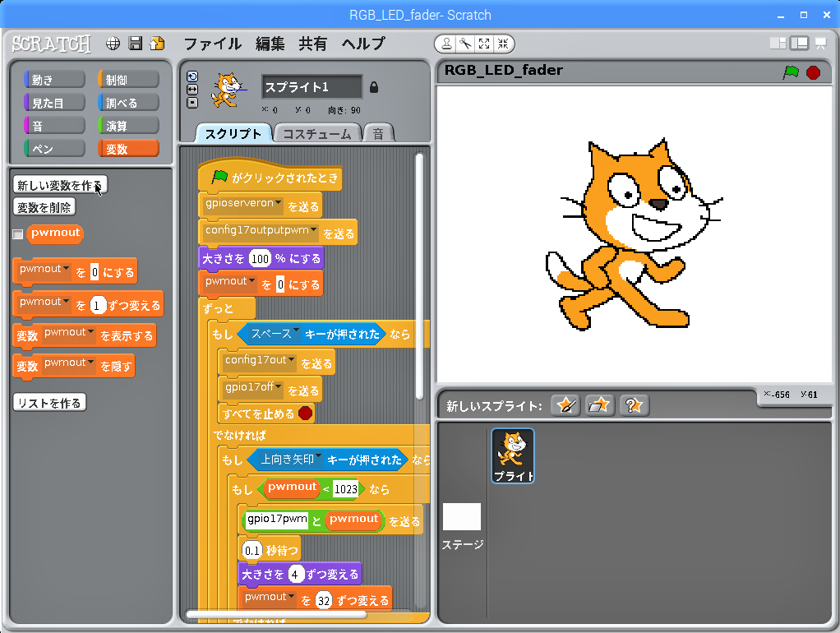The width and height of the screenshot is (840, 633).
Task: Click the SCRATCH logo
Action: click(x=52, y=44)
